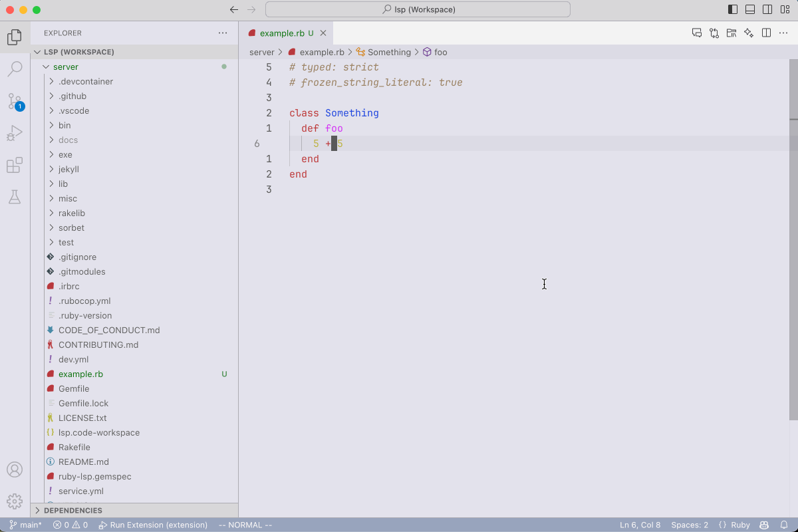The width and height of the screenshot is (798, 532).
Task: Go forward with the right arrow
Action: coord(251,9)
